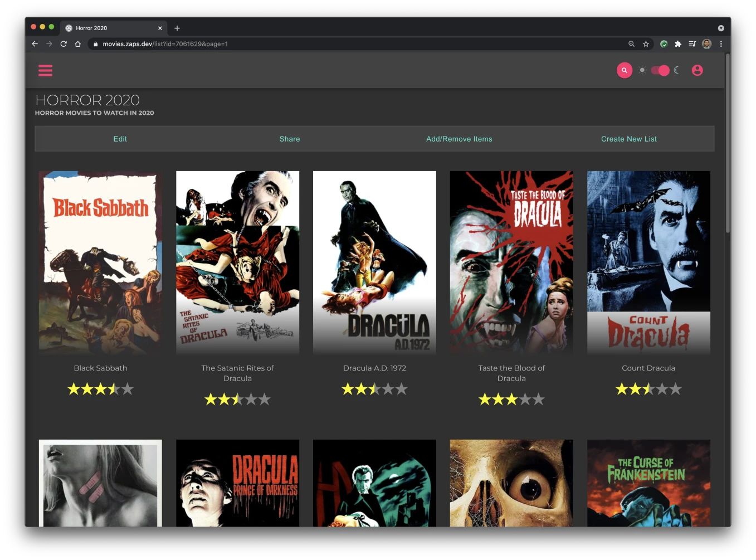Bookmark this page with star icon
The height and width of the screenshot is (560, 756).
click(x=646, y=43)
